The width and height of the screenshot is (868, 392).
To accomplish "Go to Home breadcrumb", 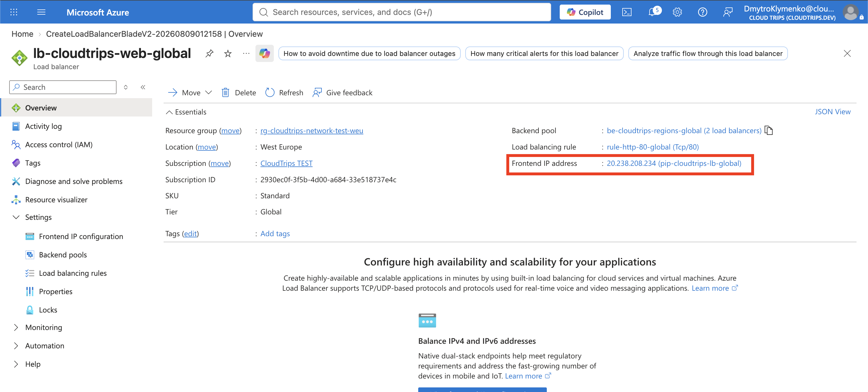I will click(x=22, y=34).
